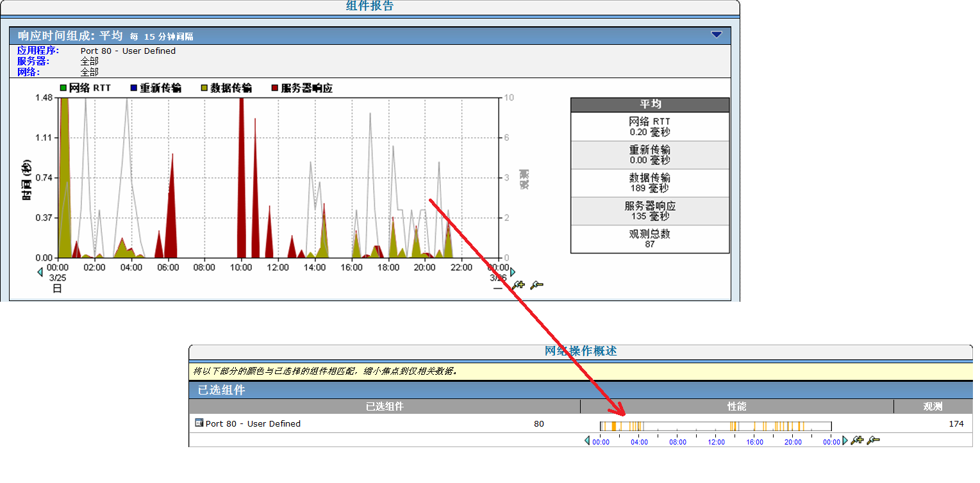
Task: Click the 数据传输 189 毫秒 summary row
Action: (650, 183)
